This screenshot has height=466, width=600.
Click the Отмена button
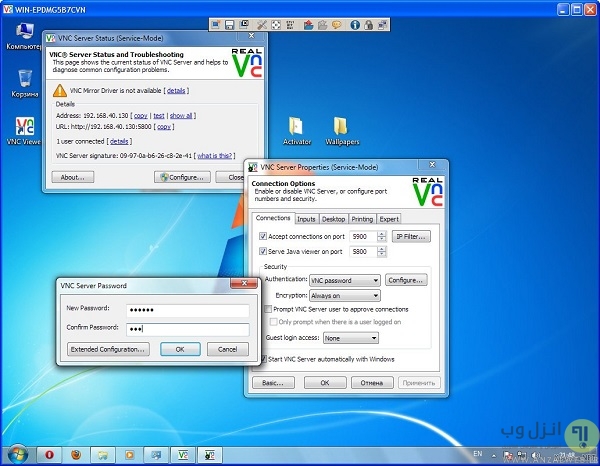(x=372, y=383)
